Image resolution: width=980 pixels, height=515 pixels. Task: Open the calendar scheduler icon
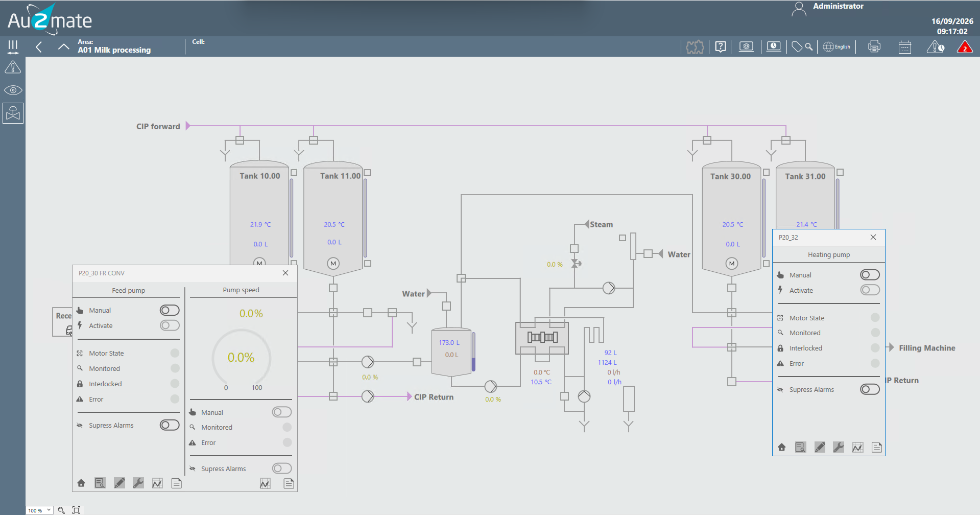(x=905, y=47)
